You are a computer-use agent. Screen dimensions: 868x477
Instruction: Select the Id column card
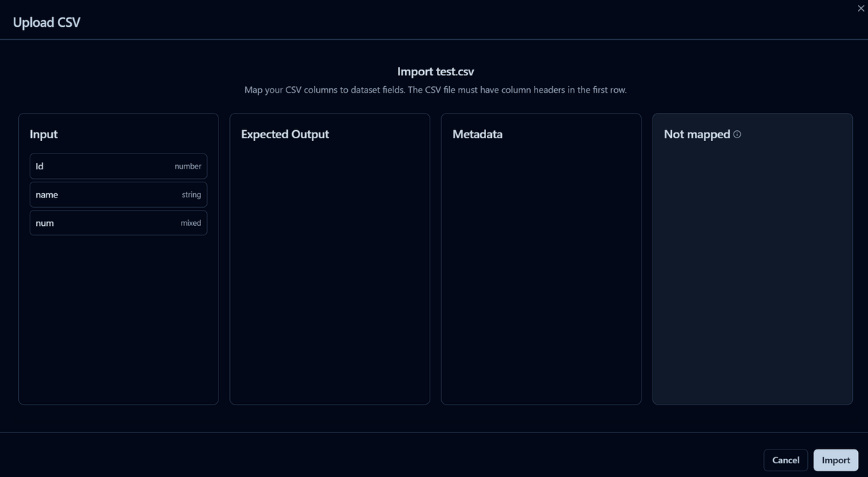point(118,166)
